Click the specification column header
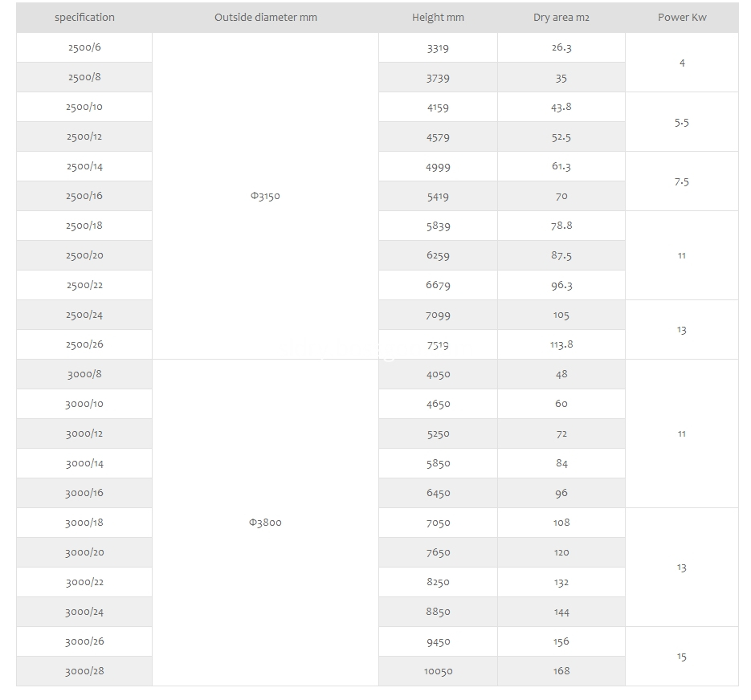 tap(84, 18)
